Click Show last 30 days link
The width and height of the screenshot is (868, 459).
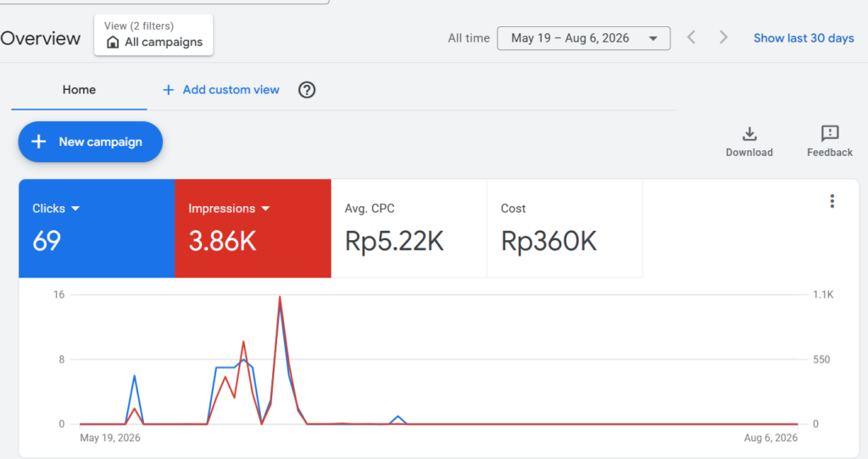pyautogui.click(x=804, y=38)
